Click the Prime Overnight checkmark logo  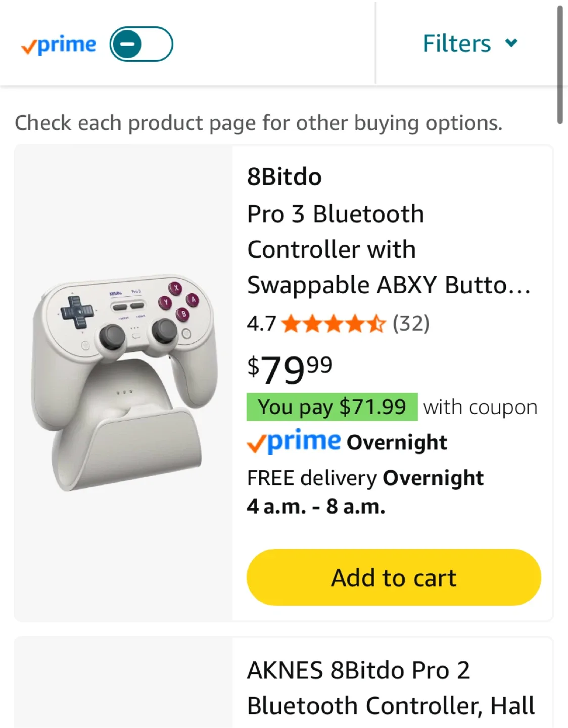pyautogui.click(x=294, y=442)
